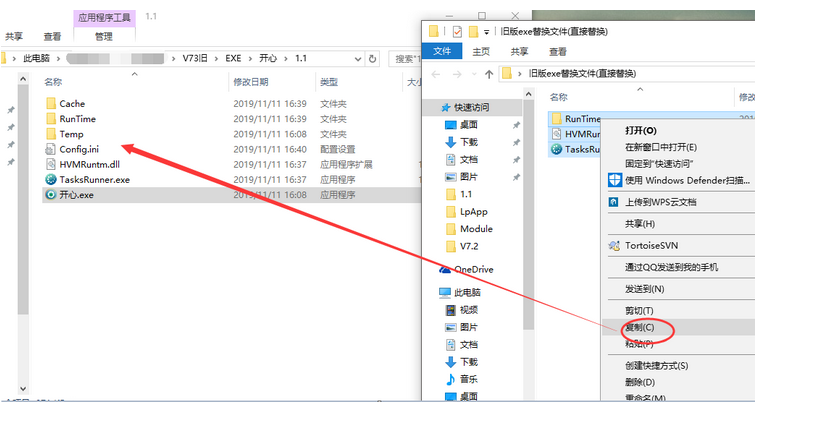Click the up-arrow navigation icon in right window
This screenshot has height=427, width=813.
[488, 74]
